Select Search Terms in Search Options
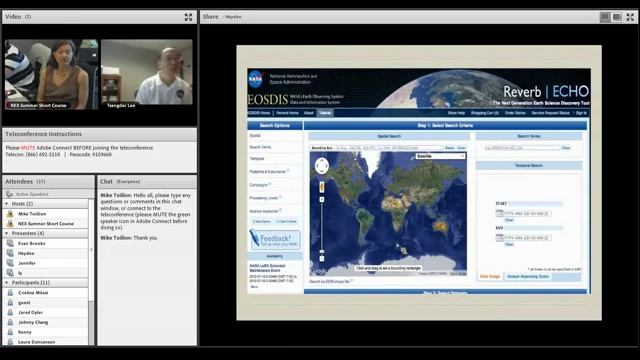Screen dimensions: 640x360 tap(260, 147)
